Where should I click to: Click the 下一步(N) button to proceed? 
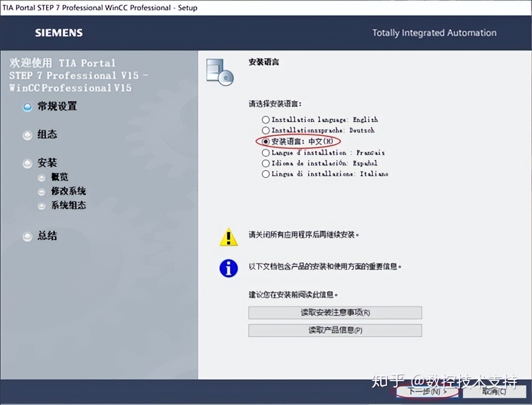tap(426, 392)
